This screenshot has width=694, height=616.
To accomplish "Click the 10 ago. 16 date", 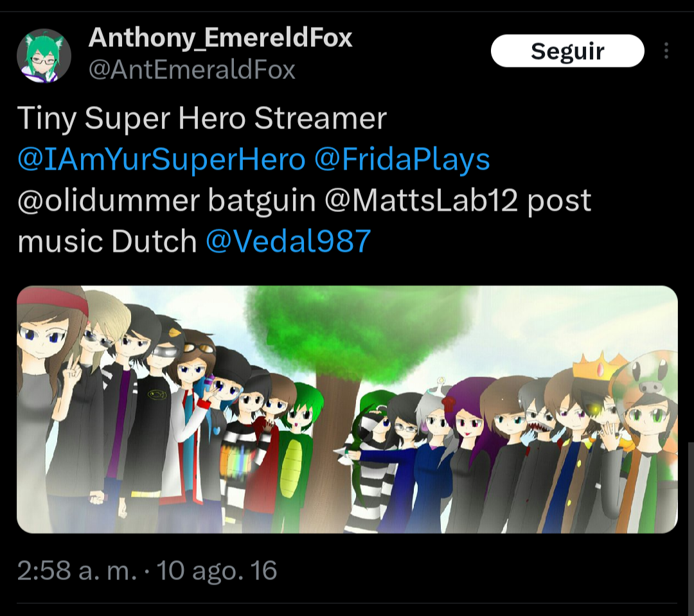I will [x=217, y=570].
